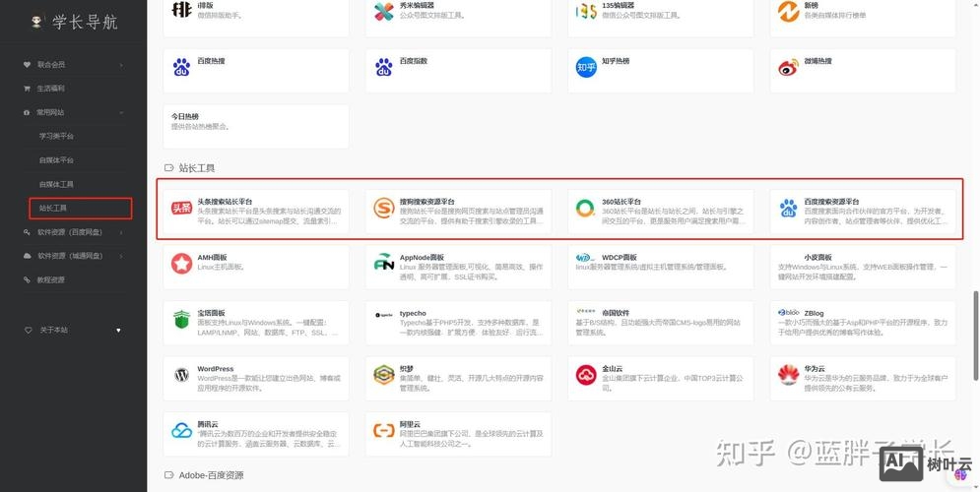Screen dimensions: 980x492
Task: Open the 135编辑器 logo icon
Action: click(x=586, y=11)
